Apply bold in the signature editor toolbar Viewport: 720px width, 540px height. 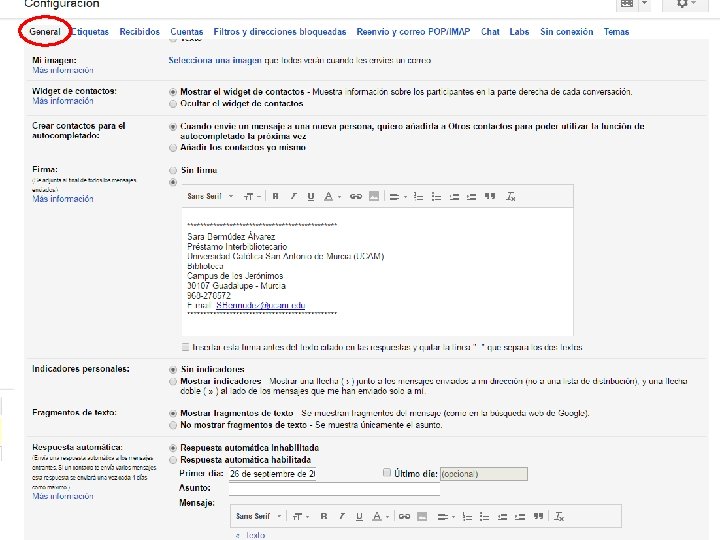tap(276, 197)
